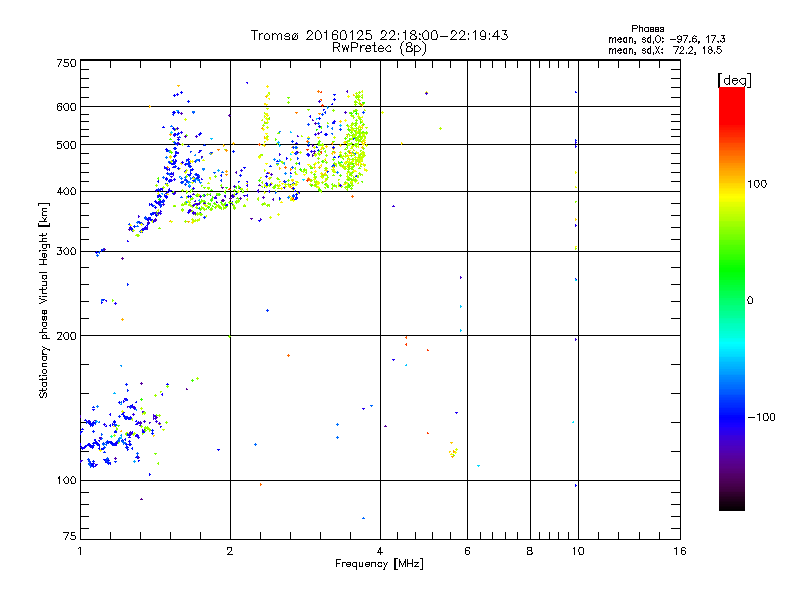Viewport: 800px width, 600px height.
Task: Click the x-axis tick label '4'
Action: tap(380, 551)
